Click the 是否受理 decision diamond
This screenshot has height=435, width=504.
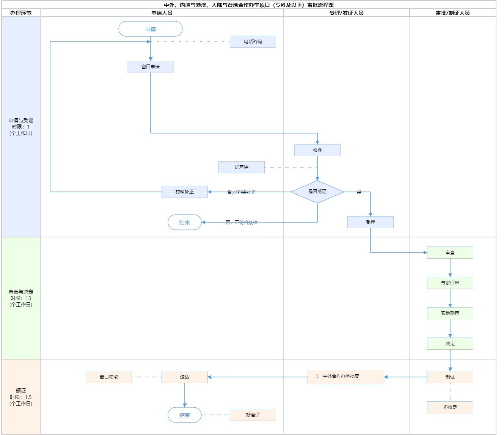[317, 192]
